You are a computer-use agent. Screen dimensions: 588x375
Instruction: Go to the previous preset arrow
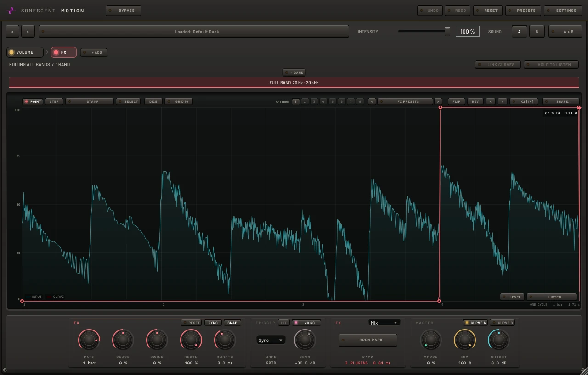coord(12,32)
